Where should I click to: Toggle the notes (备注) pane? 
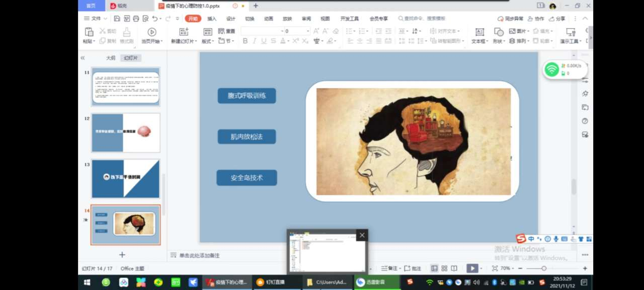[389, 268]
